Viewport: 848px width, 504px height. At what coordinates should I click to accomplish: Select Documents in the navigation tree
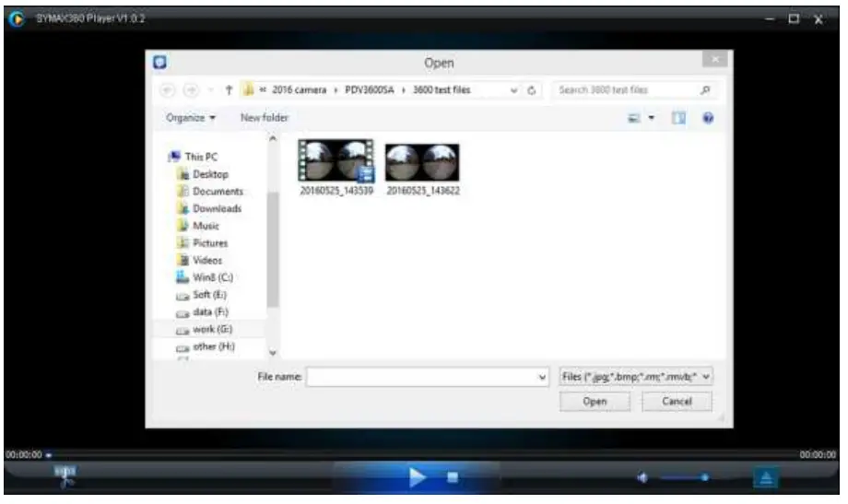pos(218,192)
